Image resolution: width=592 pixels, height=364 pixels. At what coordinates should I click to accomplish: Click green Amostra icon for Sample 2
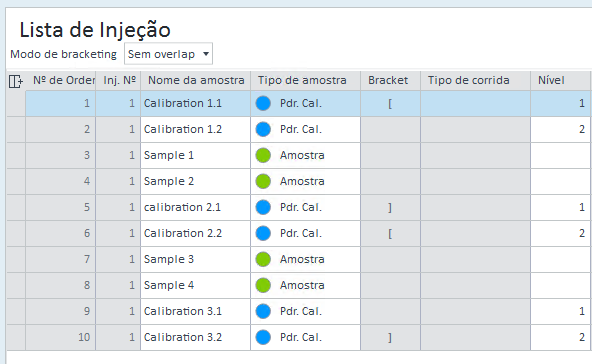pos(263,181)
